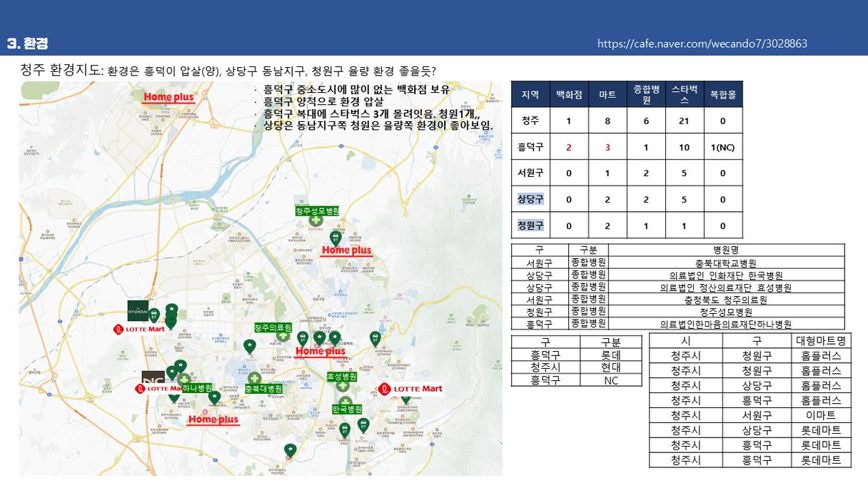Screen dimensions: 868x488
Task: Click the '종합병원' column header
Action: pyautogui.click(x=646, y=94)
